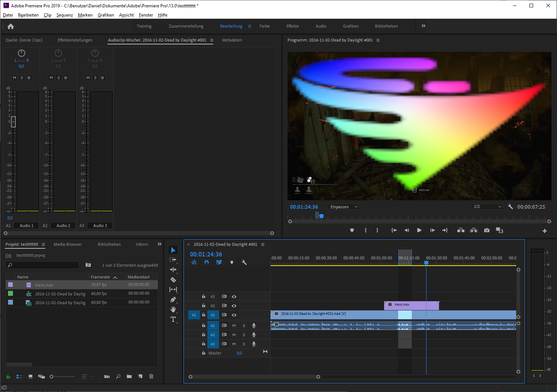This screenshot has height=392, width=557.
Task: Open the 1/2 playback resolution dropdown
Action: (x=487, y=207)
